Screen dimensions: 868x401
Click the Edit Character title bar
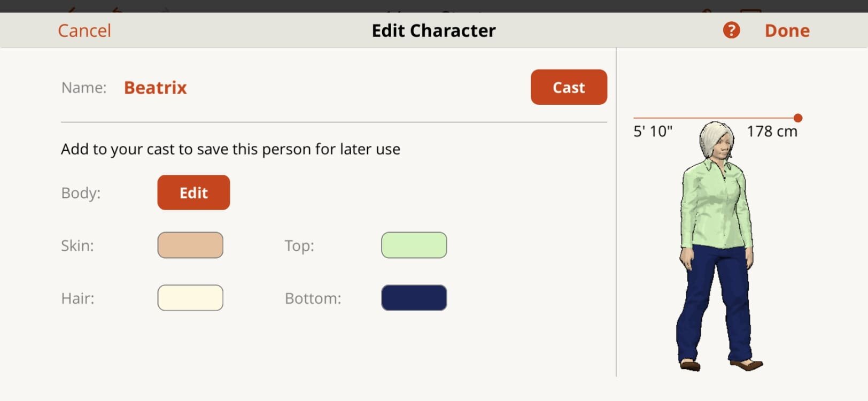click(433, 30)
